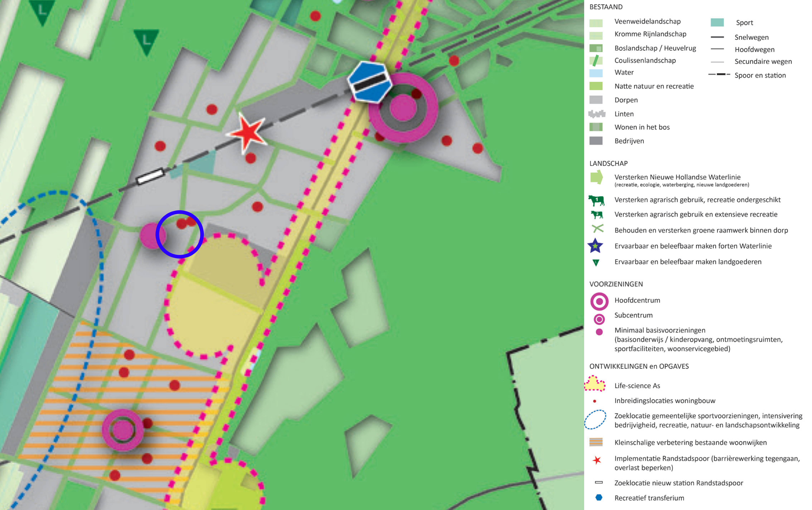Select the cow icon numbered 1 in legend
This screenshot has height=510, width=812.
click(x=596, y=200)
